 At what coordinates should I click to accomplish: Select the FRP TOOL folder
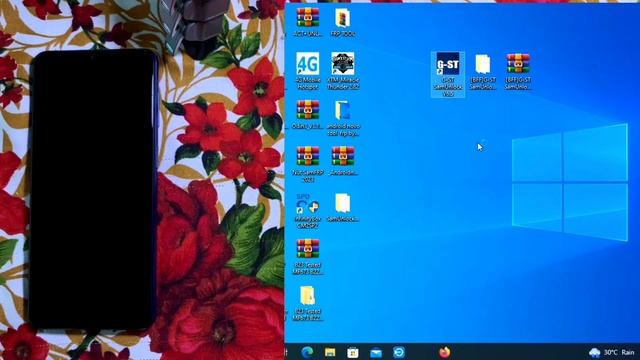pos(342,22)
